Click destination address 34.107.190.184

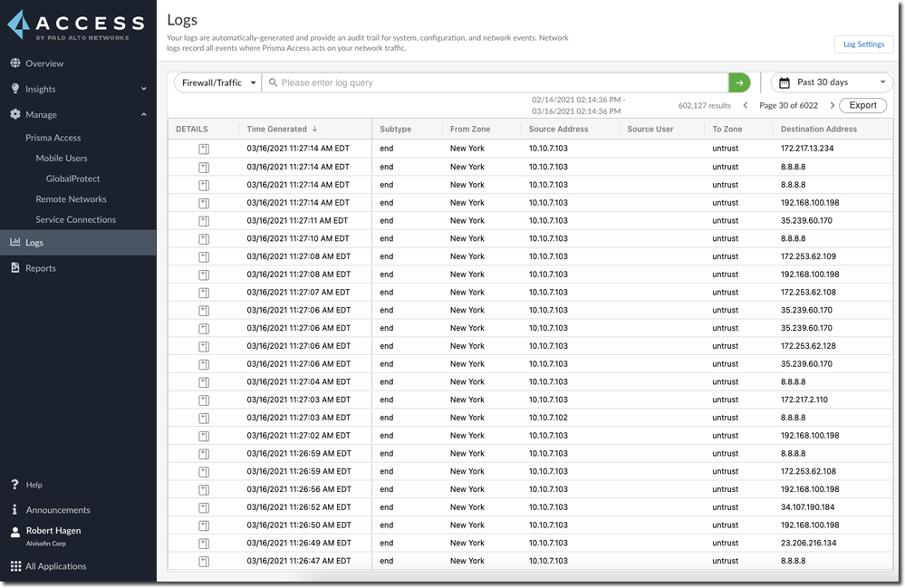point(807,507)
